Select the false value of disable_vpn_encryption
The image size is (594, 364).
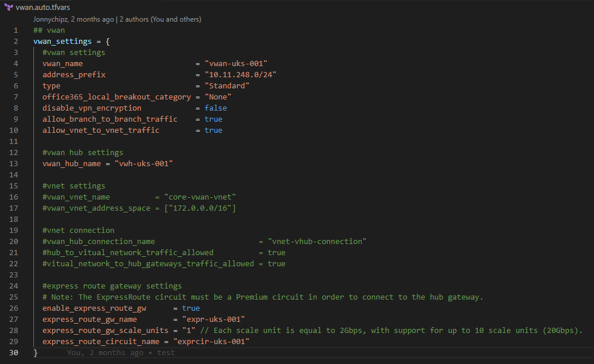pyautogui.click(x=215, y=108)
